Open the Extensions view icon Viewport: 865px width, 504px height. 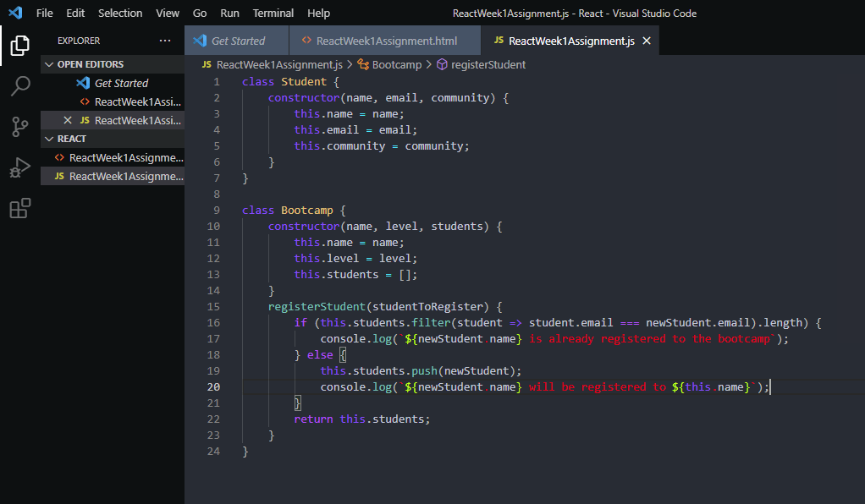(20, 208)
